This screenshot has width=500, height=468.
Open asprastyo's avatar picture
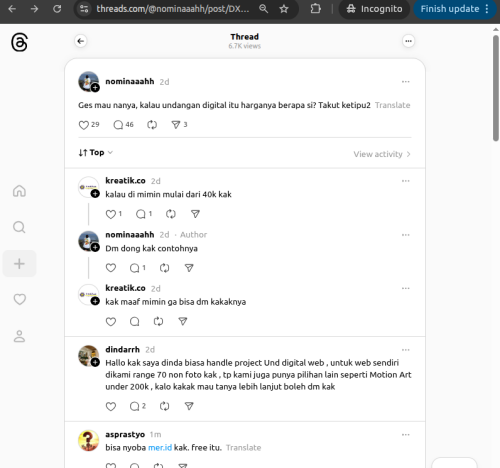(88, 440)
